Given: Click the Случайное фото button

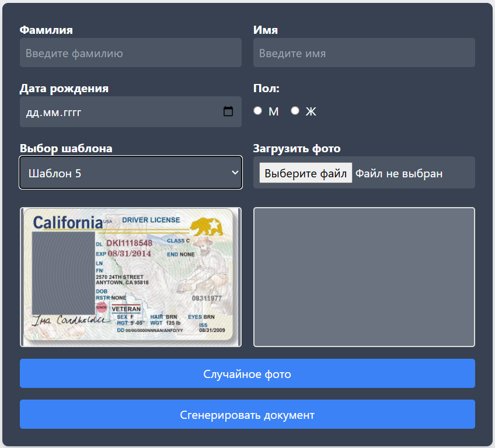Looking at the screenshot, I should coord(247,373).
